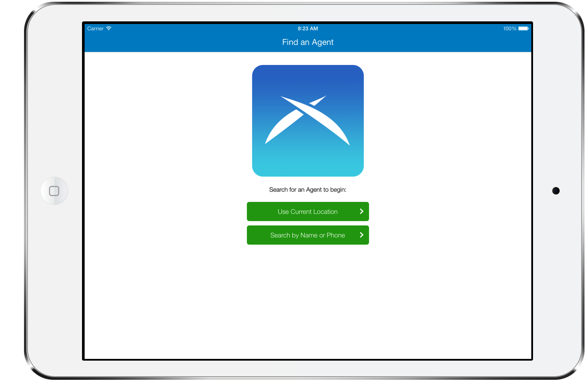
Task: Tap the battery icon in status bar
Action: click(523, 28)
